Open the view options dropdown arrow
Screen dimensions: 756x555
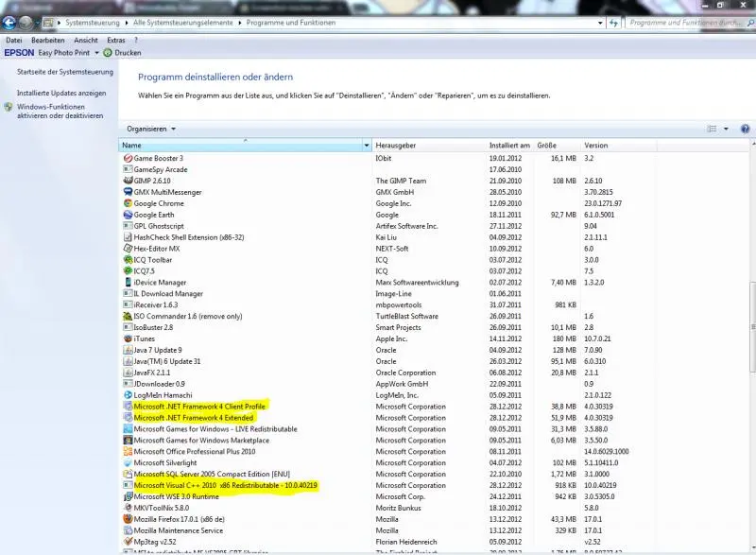pos(726,129)
